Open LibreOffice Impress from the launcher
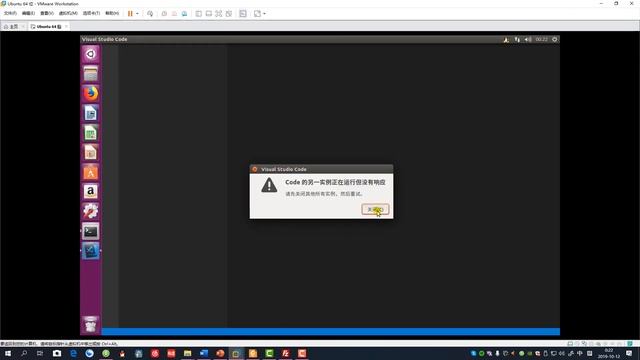 (91, 152)
